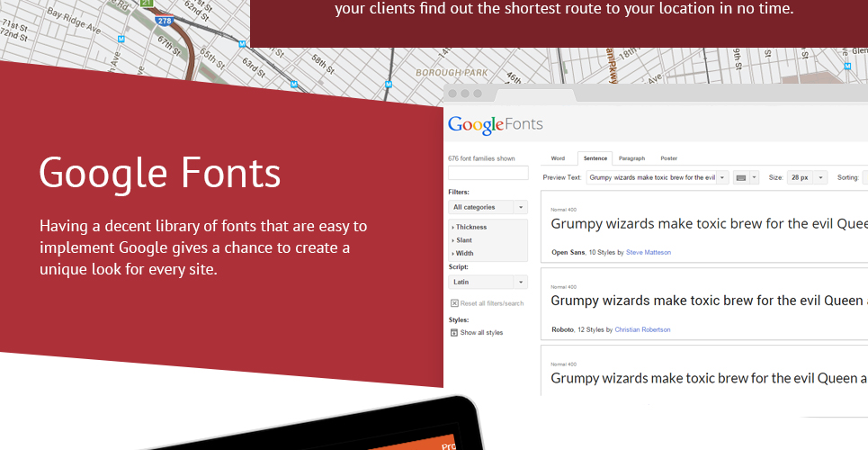This screenshot has width=868, height=450.
Task: Expand the Slant filter
Action: click(462, 240)
